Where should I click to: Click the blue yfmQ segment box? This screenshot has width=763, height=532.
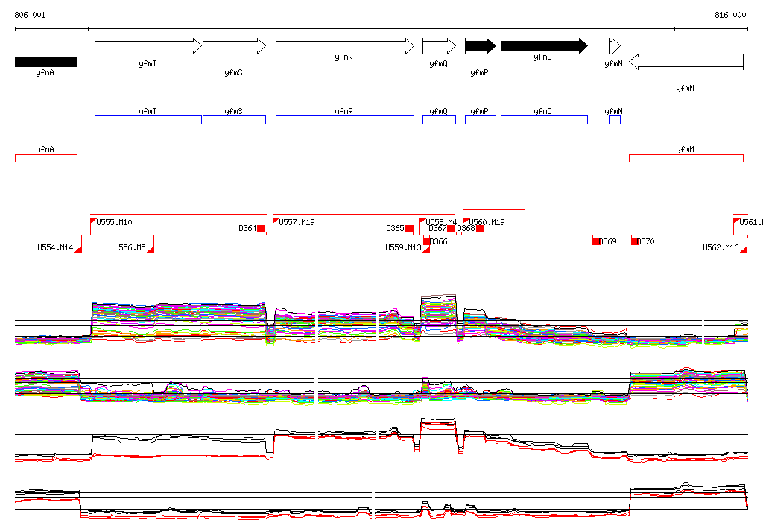440,120
